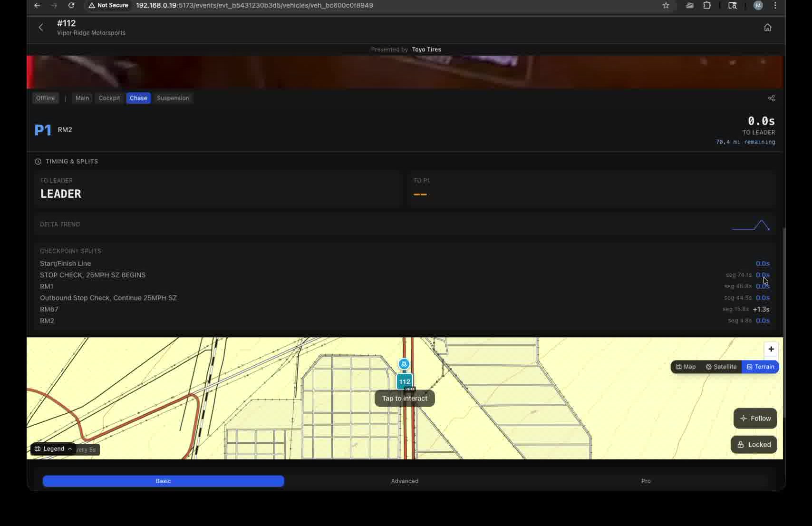Zoom in using the map plus control
Viewport: 812px width, 526px height.
pos(771,349)
